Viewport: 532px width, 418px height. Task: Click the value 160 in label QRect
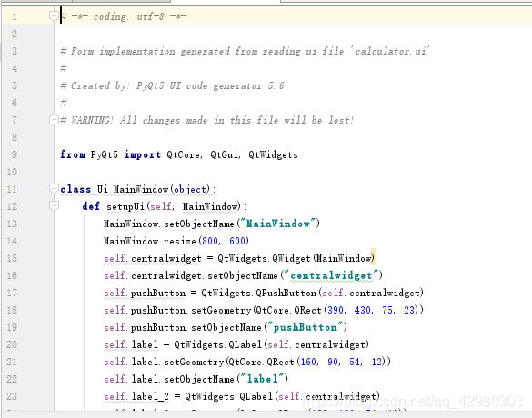click(308, 362)
